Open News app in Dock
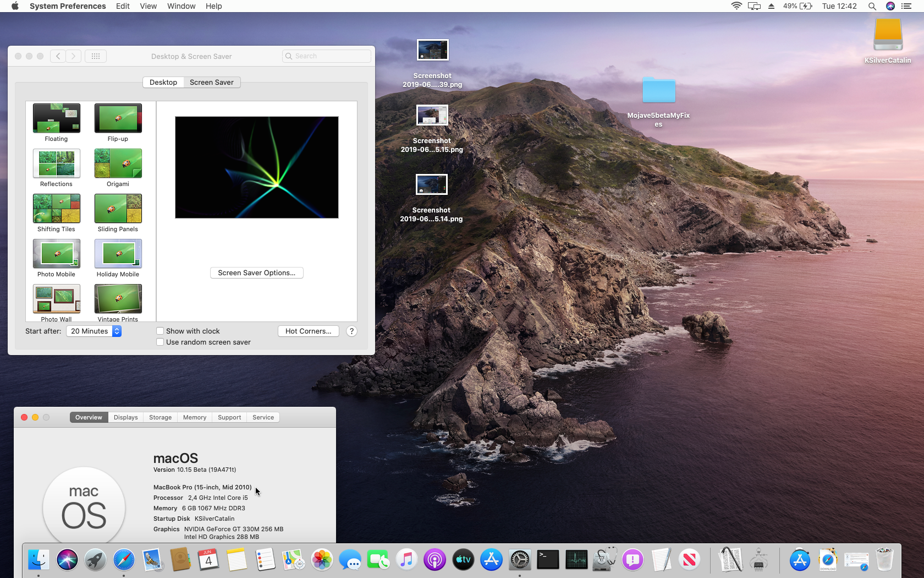 [689, 560]
